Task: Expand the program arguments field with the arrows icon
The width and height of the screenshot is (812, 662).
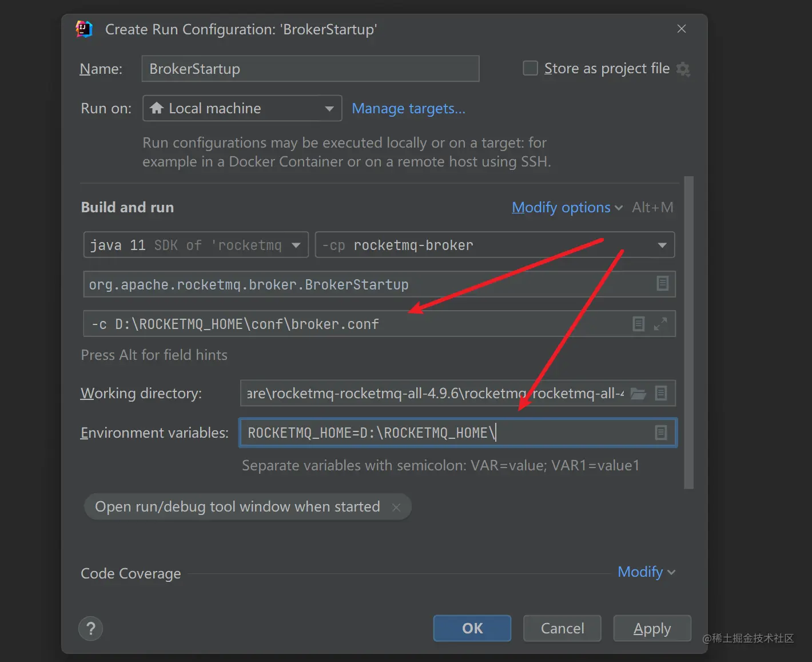Action: click(x=660, y=324)
